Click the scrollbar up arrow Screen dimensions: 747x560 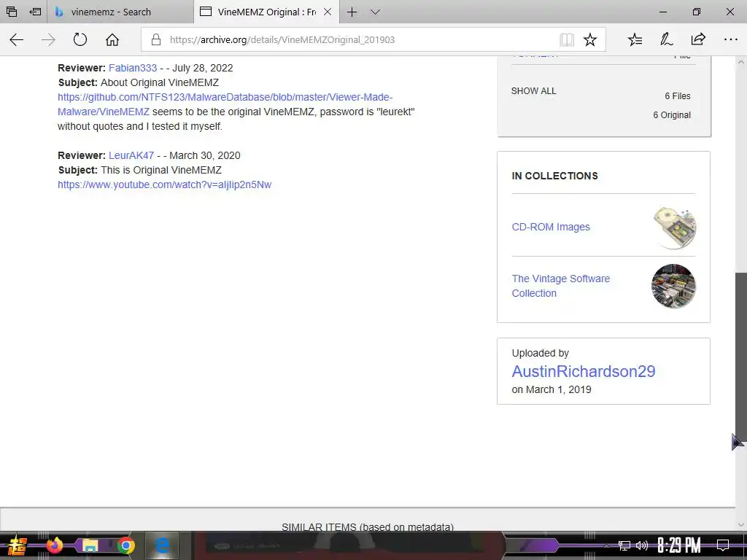click(741, 62)
